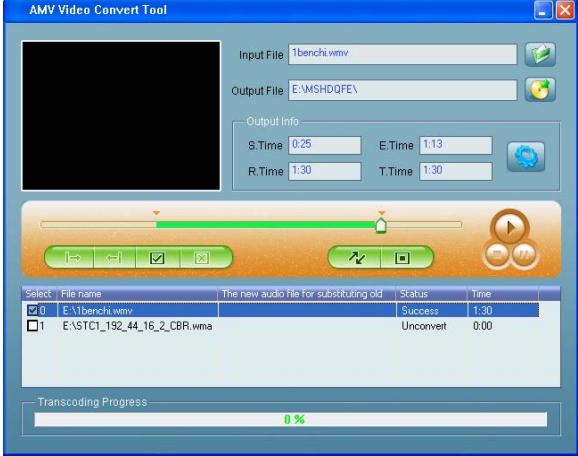Set end point with the left-arrow marker button
Screen dimensions: 578x456
click(x=115, y=257)
